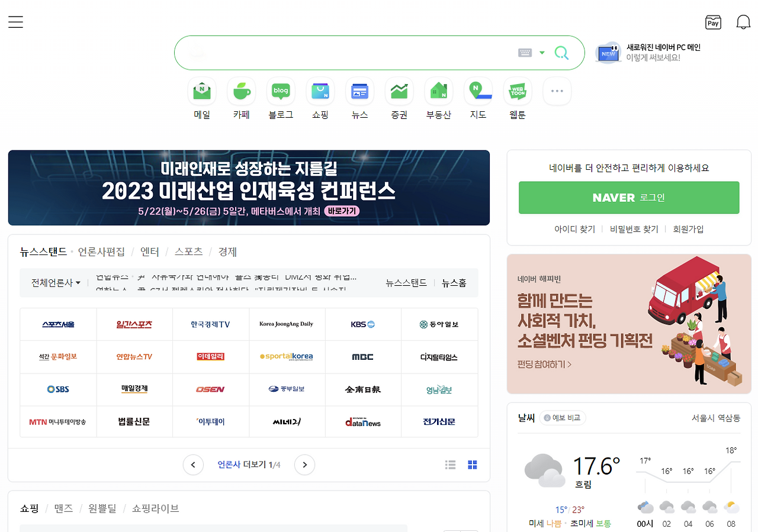Expand the 전체언론사 dropdown
Image resolution: width=758 pixels, height=532 pixels.
pos(56,283)
